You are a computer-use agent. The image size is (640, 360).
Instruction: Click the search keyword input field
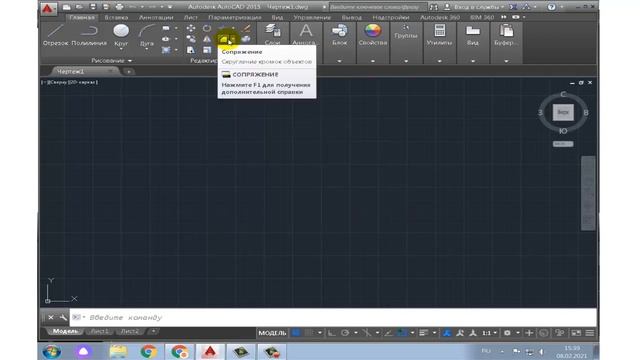click(378, 7)
